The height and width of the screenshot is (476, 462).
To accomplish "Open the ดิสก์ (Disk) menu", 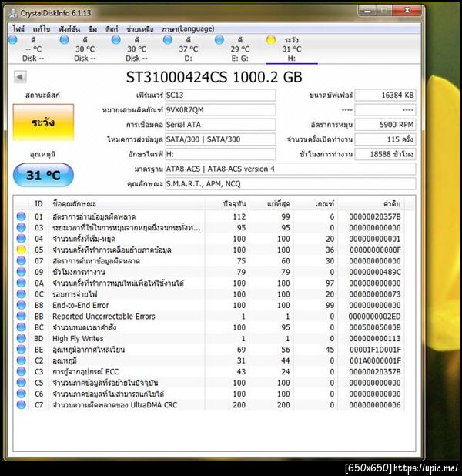I will coord(112,28).
